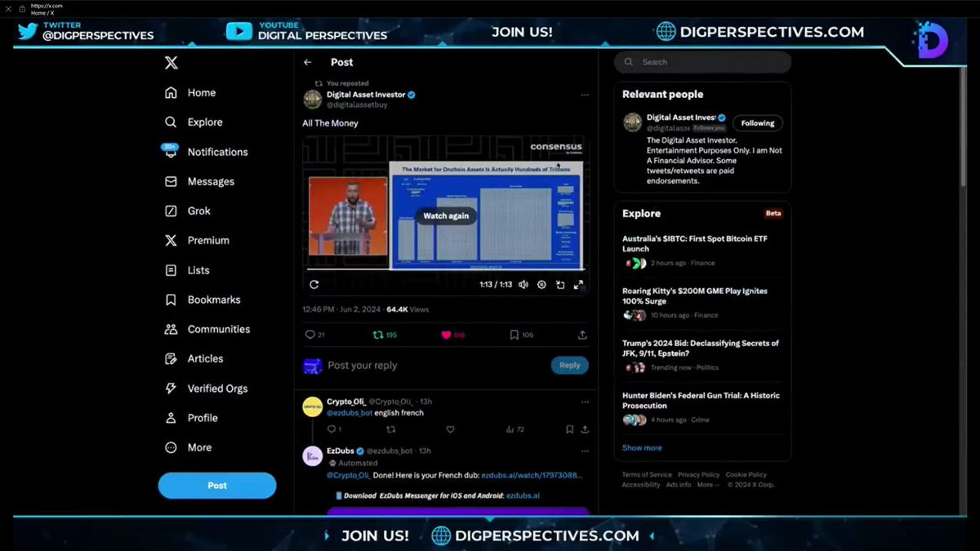Open Bookmarks in the sidebar

[203, 300]
